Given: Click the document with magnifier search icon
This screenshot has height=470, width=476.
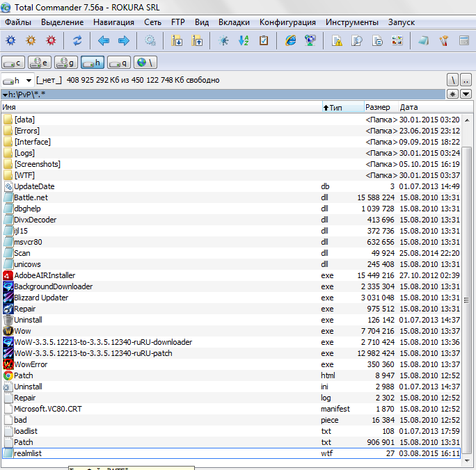Looking at the screenshot, I should [x=357, y=40].
